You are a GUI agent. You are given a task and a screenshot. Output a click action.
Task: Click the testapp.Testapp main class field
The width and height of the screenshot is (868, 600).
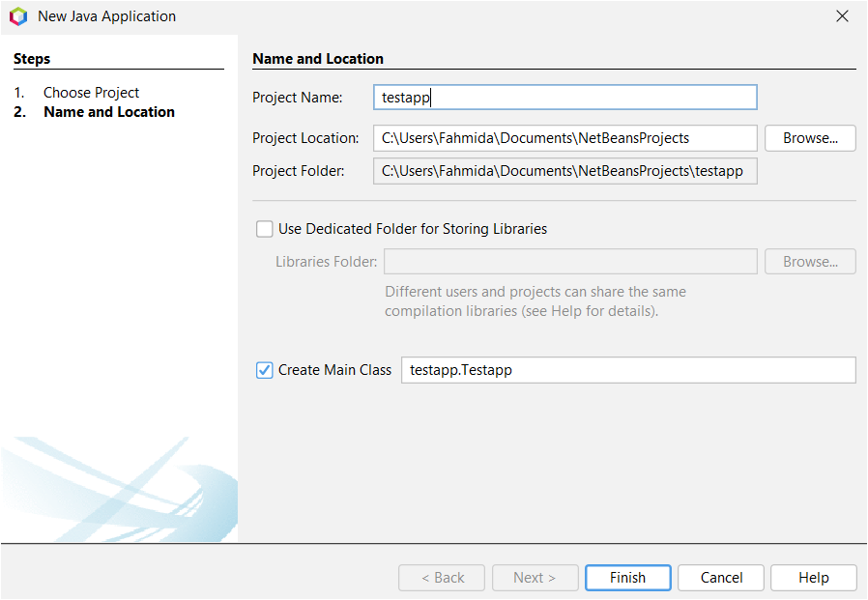628,369
